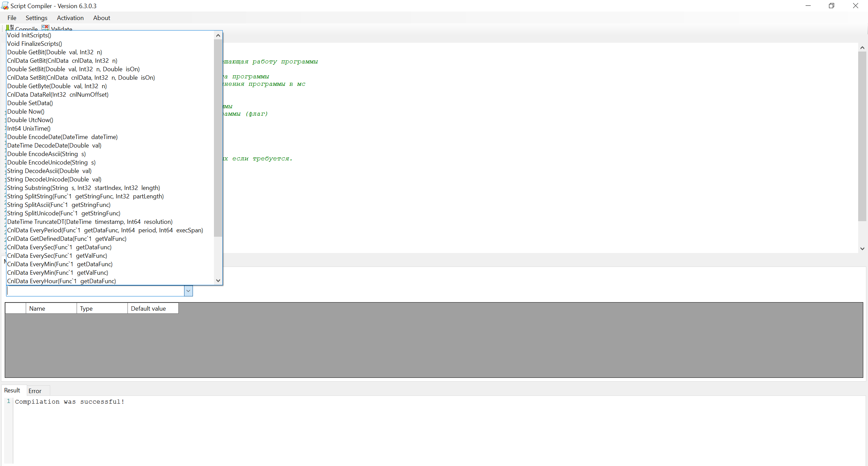The height and width of the screenshot is (466, 868).
Task: Open the Settings menu
Action: pos(36,18)
